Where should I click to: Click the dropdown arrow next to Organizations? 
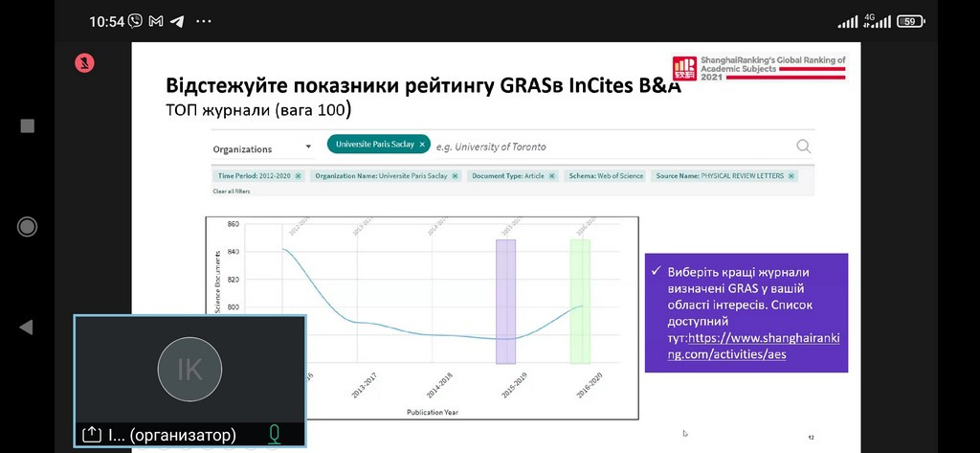pos(308,147)
